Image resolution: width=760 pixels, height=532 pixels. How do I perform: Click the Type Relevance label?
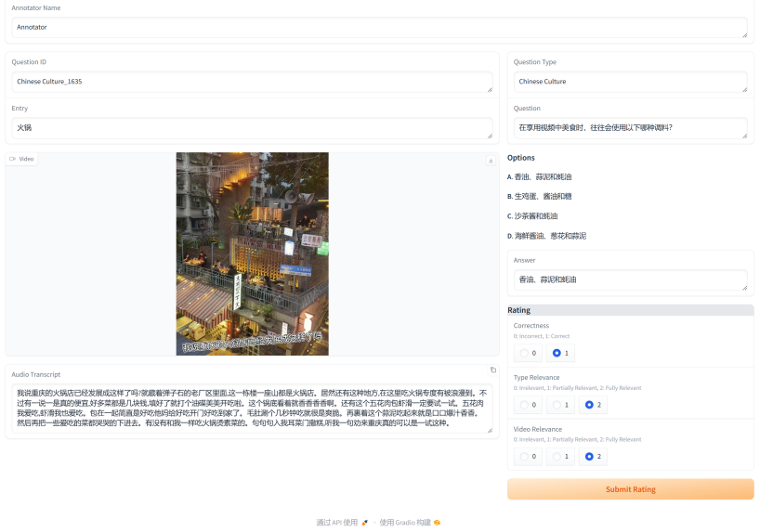(x=537, y=378)
